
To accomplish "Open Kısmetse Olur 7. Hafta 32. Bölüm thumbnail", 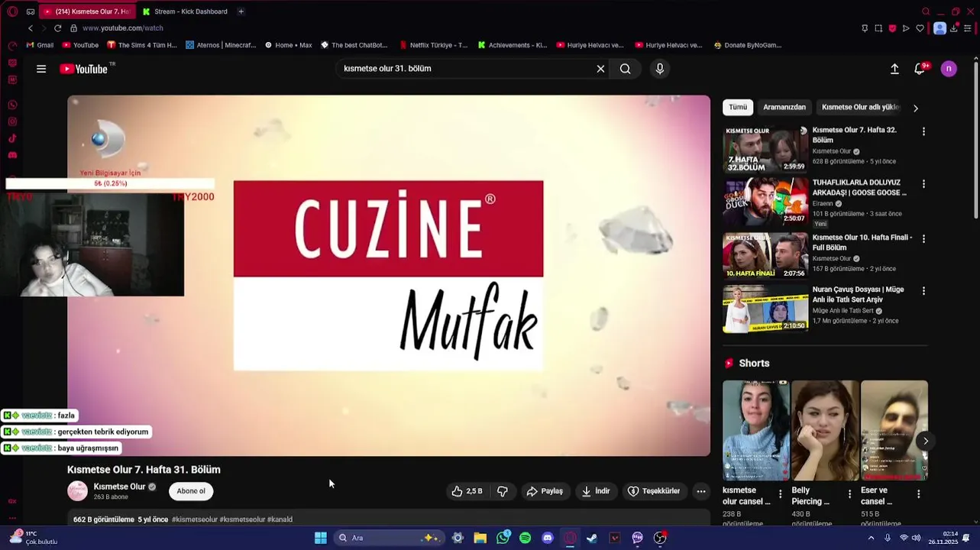I will (x=765, y=149).
